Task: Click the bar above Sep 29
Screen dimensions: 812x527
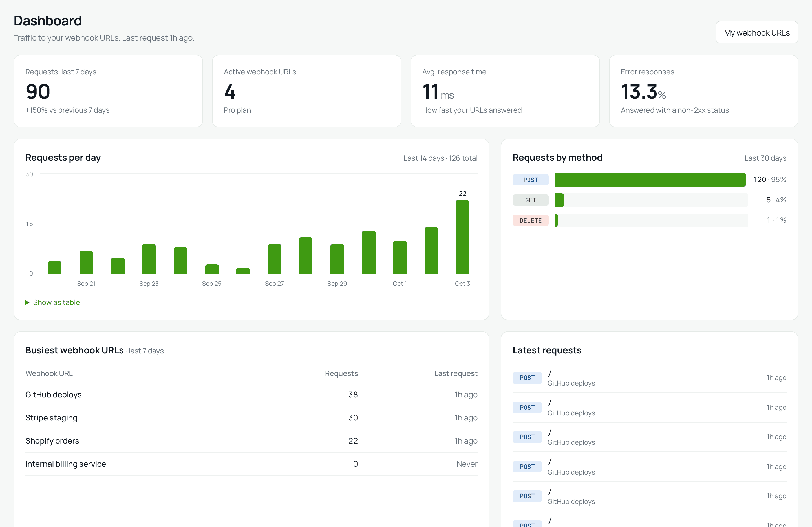Action: click(337, 259)
